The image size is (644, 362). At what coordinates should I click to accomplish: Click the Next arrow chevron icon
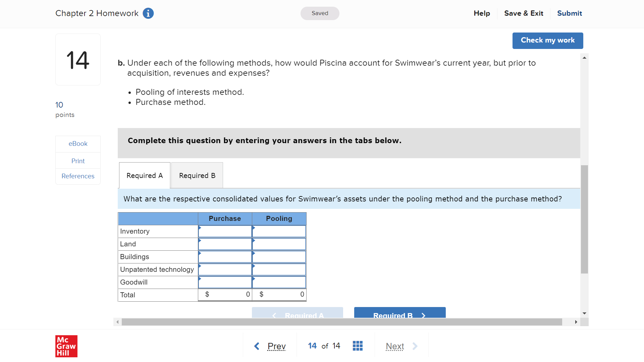click(416, 346)
